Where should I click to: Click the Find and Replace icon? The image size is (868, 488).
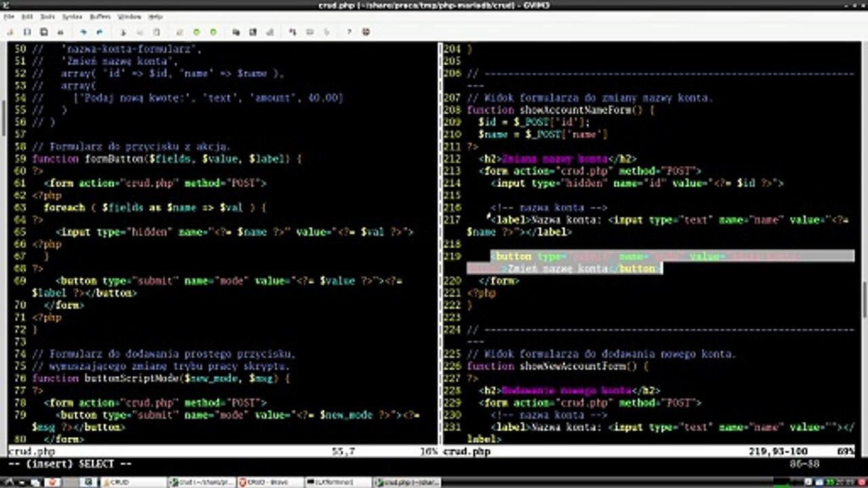point(180,32)
